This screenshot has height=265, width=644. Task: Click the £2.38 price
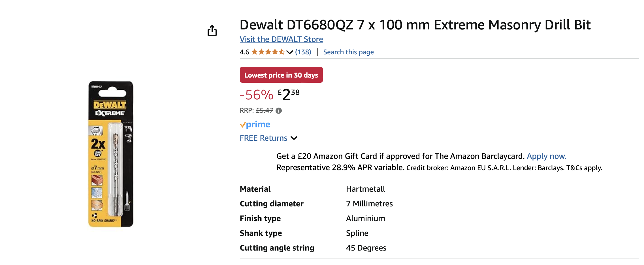click(x=288, y=95)
